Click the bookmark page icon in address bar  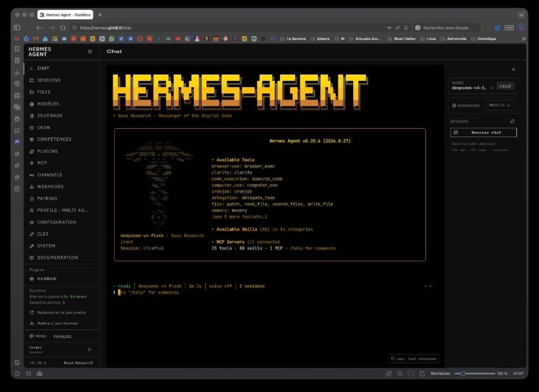point(406,28)
